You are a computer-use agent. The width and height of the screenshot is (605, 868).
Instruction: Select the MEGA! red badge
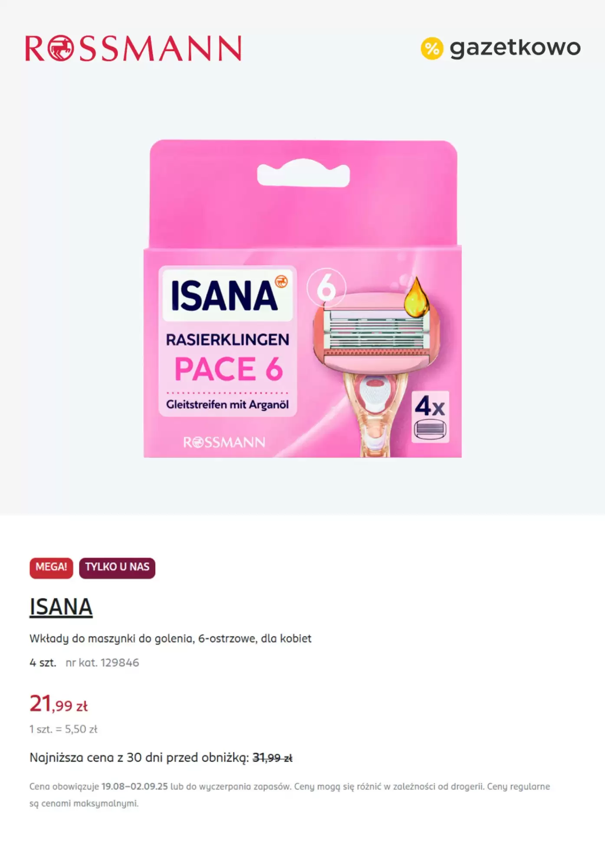coord(51,568)
